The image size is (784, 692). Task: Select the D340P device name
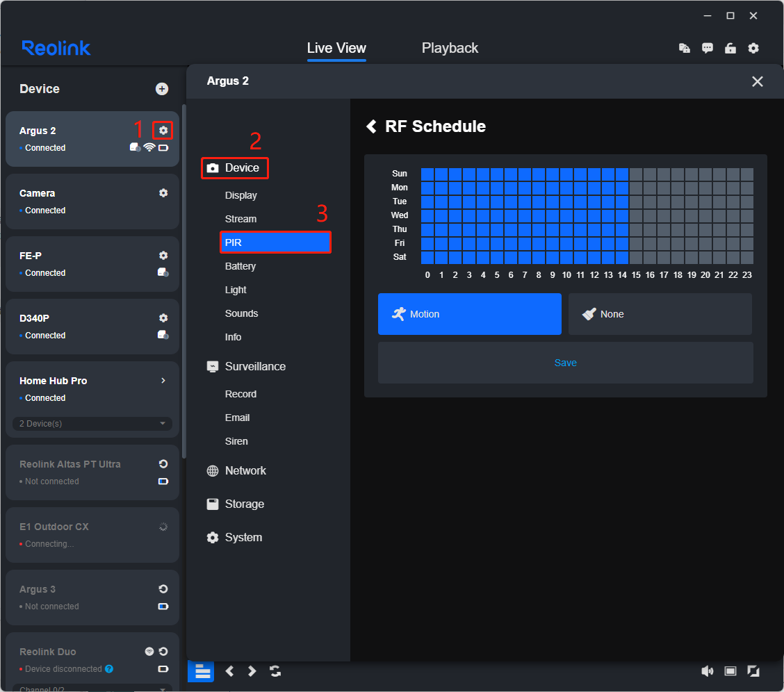tap(34, 318)
